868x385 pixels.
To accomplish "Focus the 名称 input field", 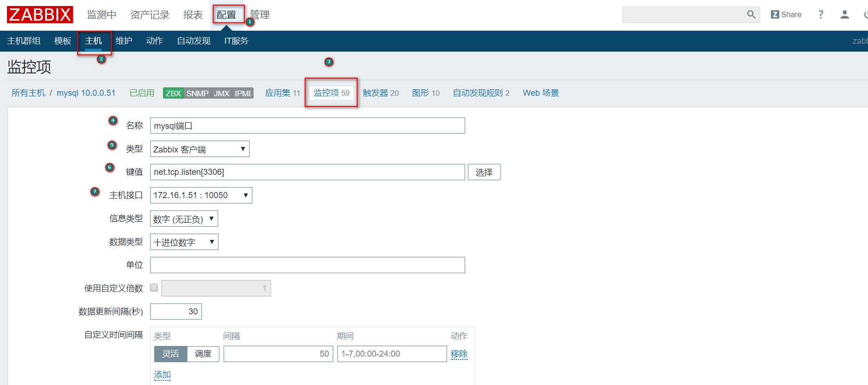I will [307, 126].
